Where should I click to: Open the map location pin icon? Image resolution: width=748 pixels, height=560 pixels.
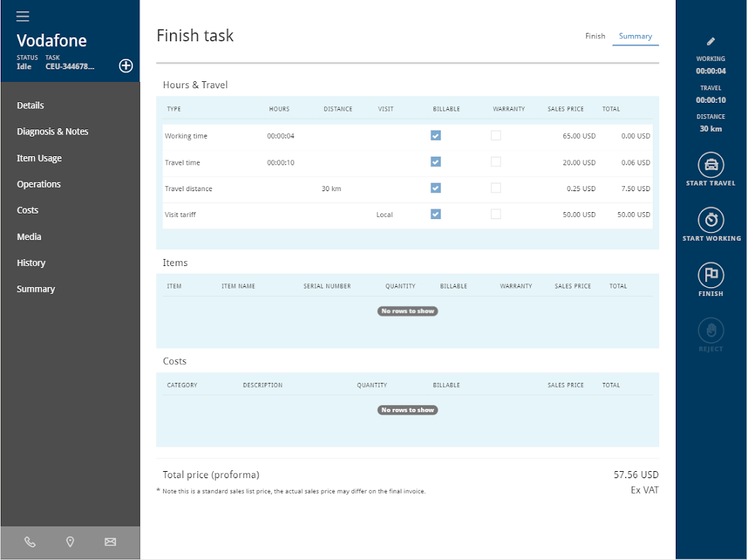pos(70,542)
